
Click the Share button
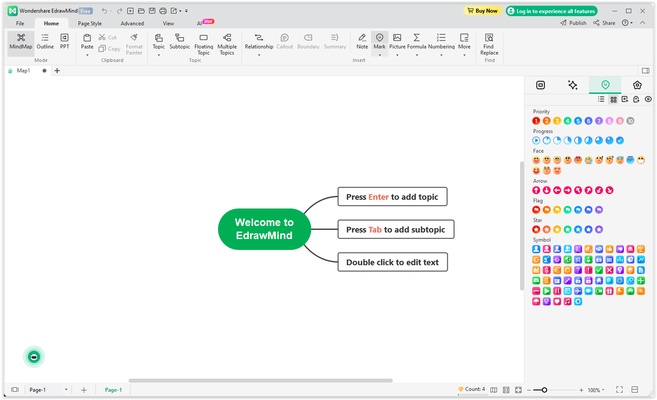604,23
